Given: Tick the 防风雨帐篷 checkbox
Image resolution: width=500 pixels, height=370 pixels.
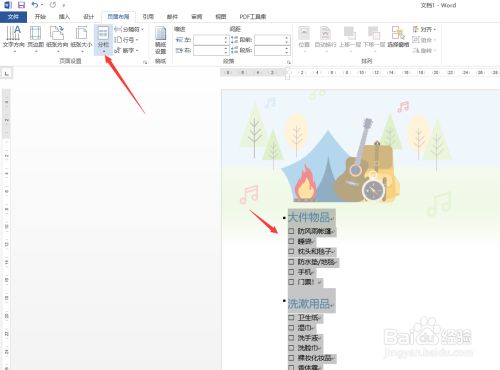Looking at the screenshot, I should point(291,231).
